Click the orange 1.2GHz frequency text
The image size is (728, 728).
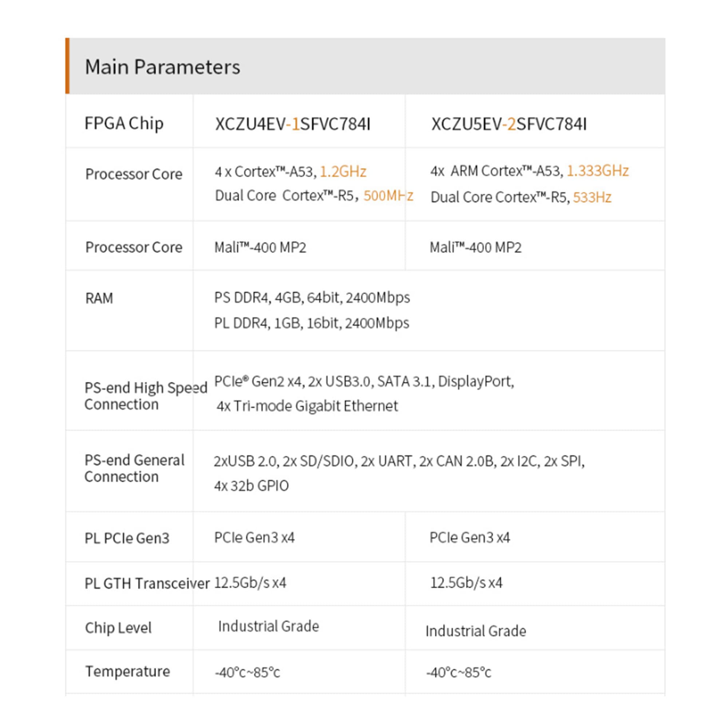pyautogui.click(x=343, y=172)
